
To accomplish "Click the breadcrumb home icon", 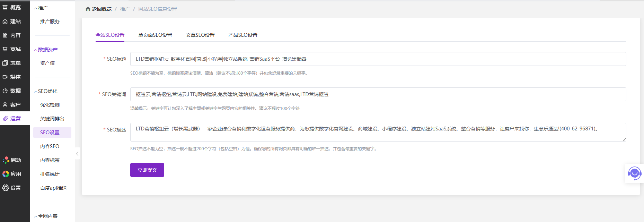I will point(88,9).
